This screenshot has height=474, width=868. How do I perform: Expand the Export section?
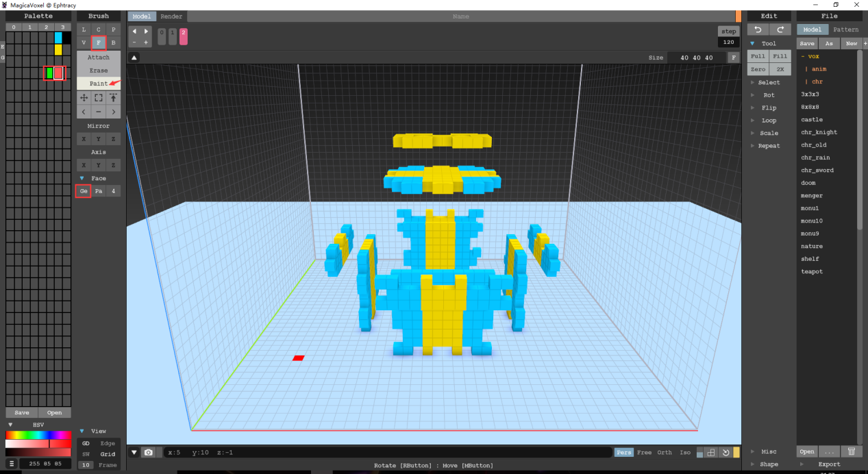click(828, 464)
